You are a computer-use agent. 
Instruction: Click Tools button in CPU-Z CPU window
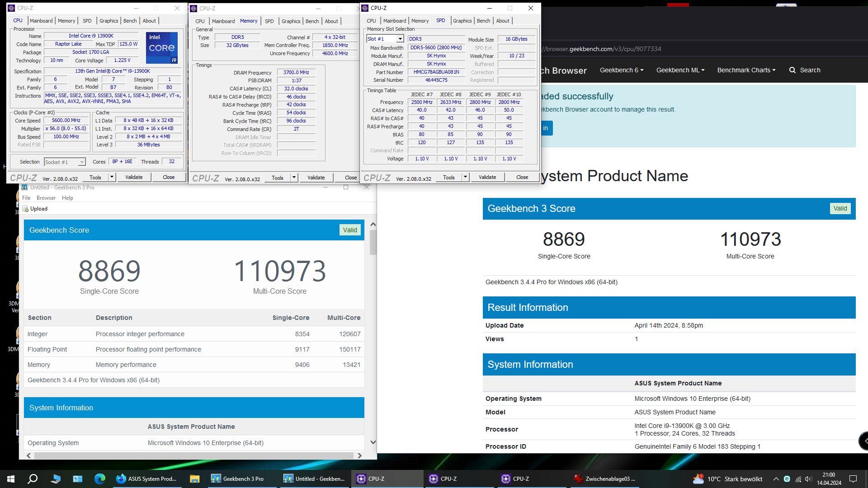[x=95, y=177]
